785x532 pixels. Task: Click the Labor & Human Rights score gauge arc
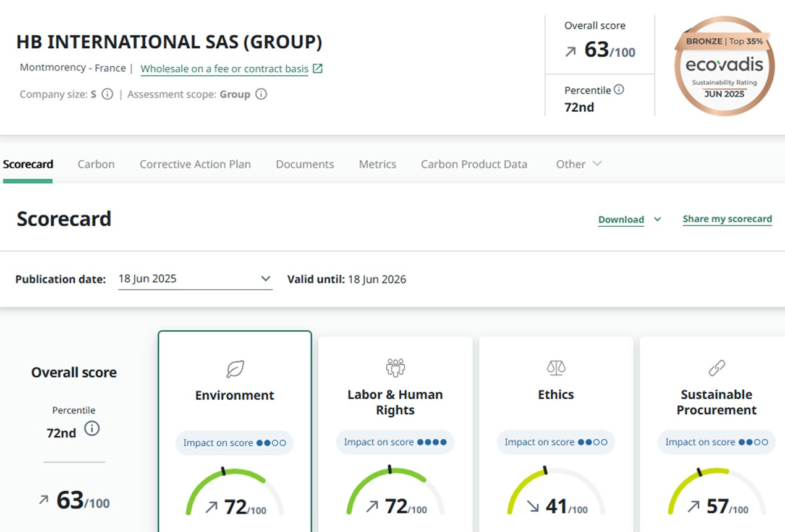395,492
